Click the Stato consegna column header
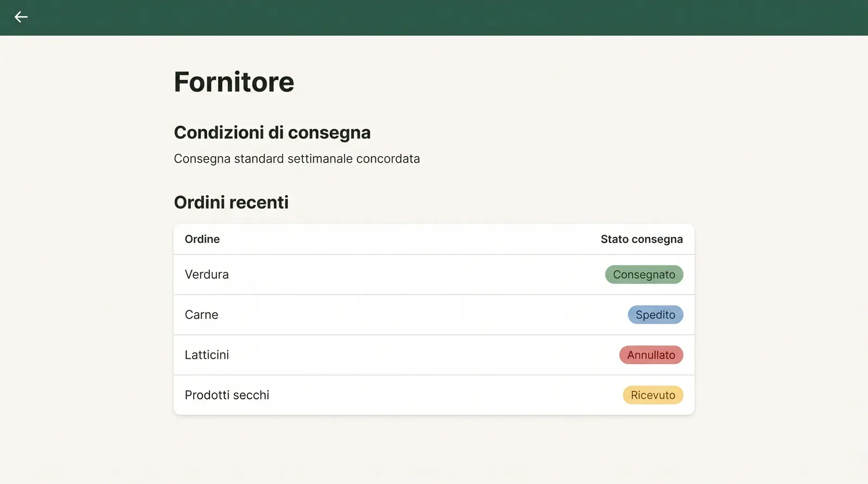Image resolution: width=868 pixels, height=484 pixels. [642, 239]
